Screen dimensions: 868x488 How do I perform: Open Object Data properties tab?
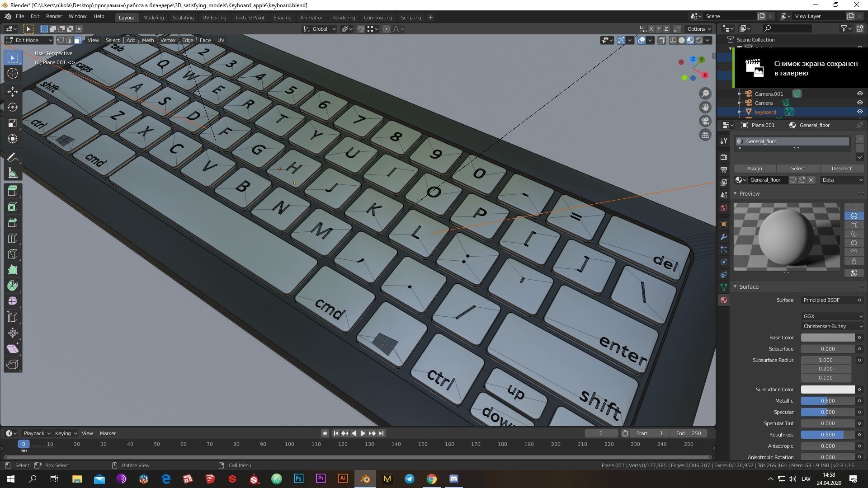click(724, 287)
